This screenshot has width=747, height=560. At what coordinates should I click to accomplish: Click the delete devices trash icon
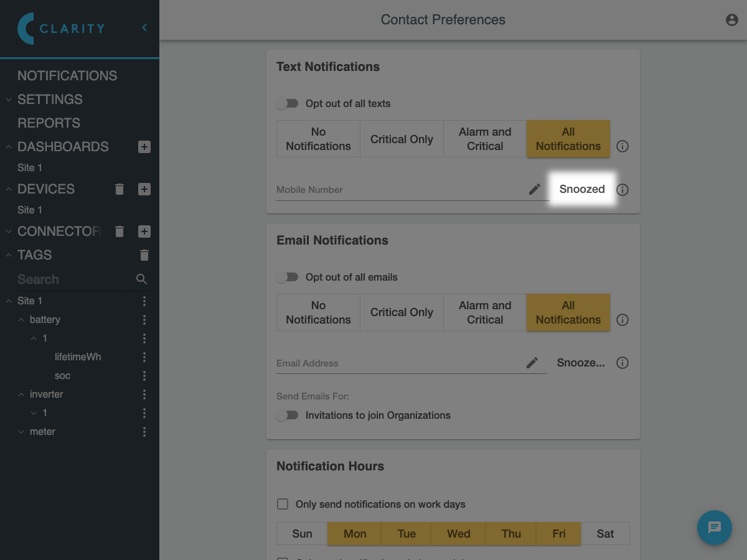[x=120, y=189]
